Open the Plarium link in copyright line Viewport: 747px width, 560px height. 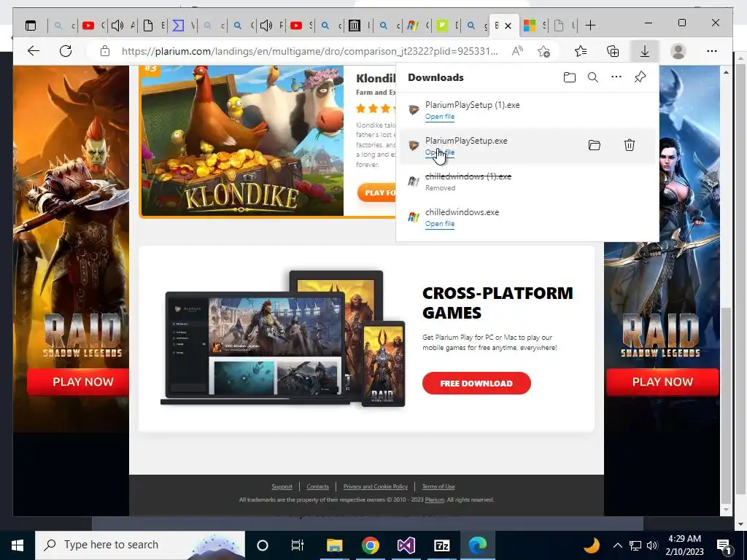tap(435, 499)
